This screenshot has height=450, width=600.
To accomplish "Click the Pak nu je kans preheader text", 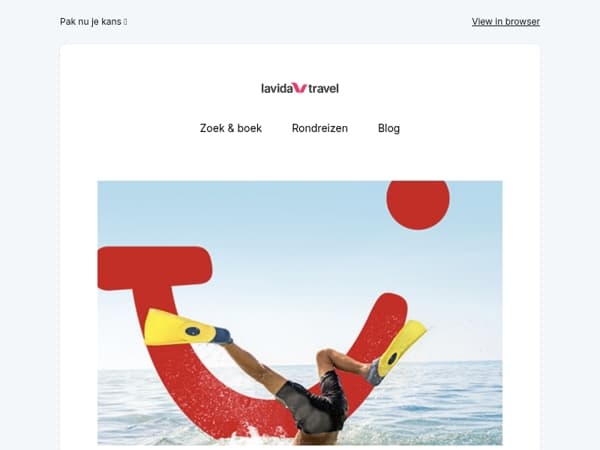I will tap(90, 21).
